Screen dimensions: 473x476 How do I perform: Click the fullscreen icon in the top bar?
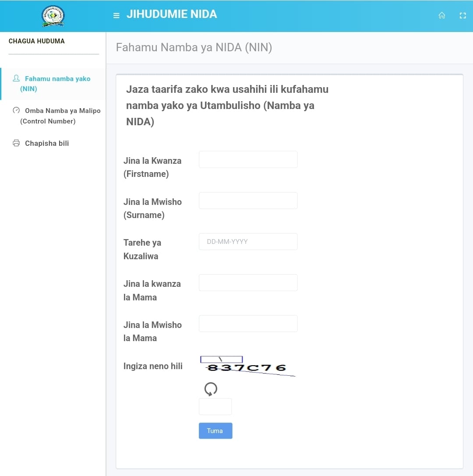[462, 15]
